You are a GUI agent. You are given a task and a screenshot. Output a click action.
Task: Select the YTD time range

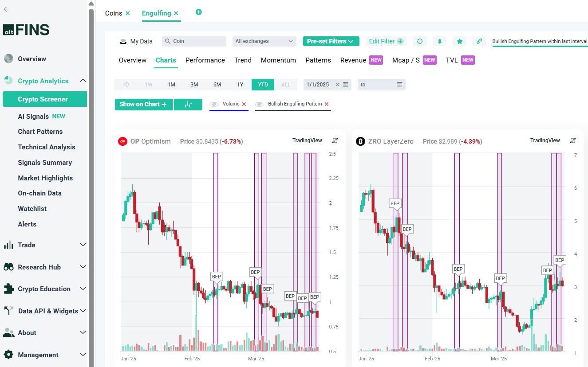coord(263,85)
